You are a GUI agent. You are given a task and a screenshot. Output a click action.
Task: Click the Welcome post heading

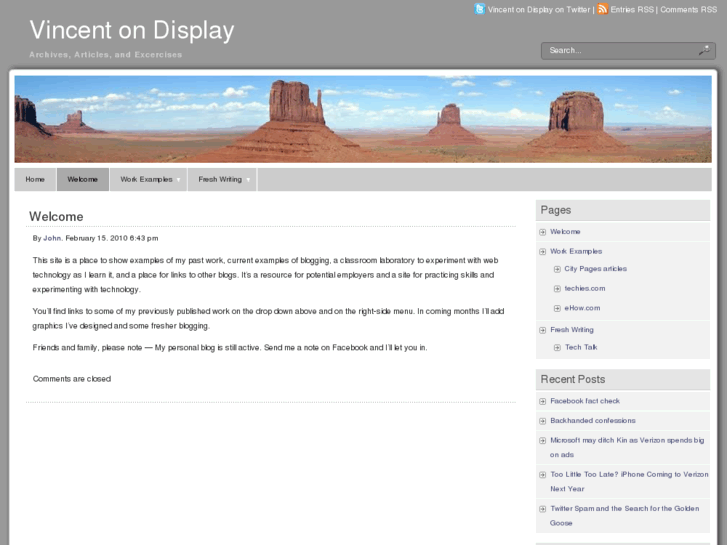tap(56, 217)
